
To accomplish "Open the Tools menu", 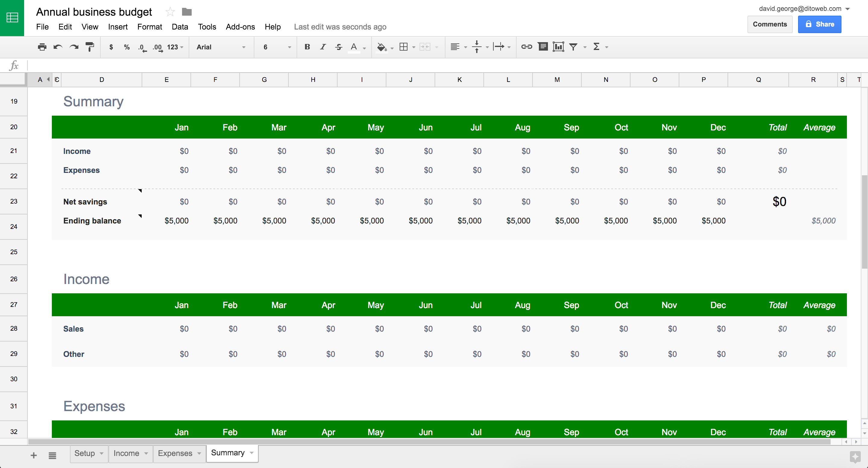I will (x=206, y=27).
